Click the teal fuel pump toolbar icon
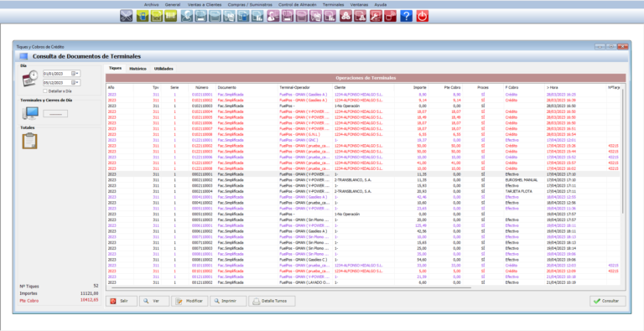 coord(243,16)
